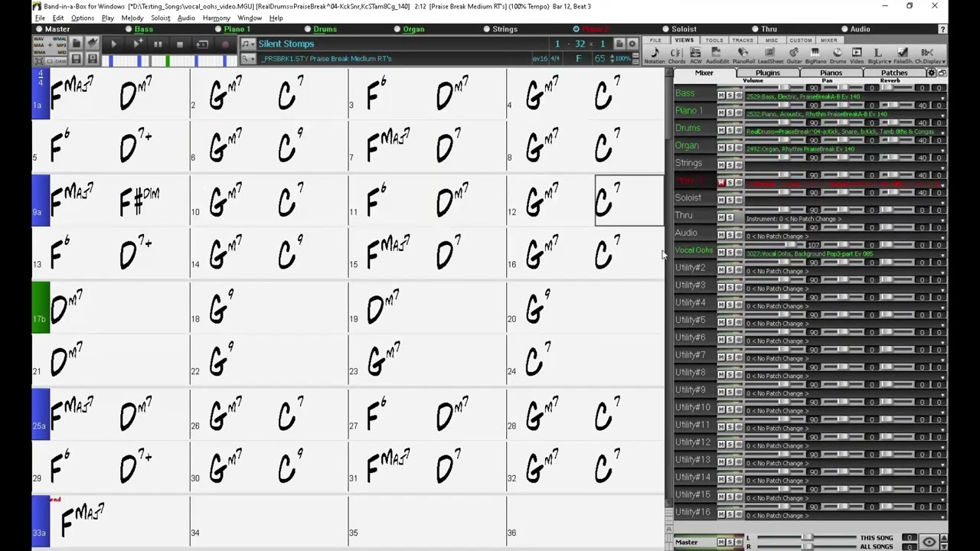This screenshot has height=551, width=980.
Task: Select the Bass track radio button
Action: [129, 29]
